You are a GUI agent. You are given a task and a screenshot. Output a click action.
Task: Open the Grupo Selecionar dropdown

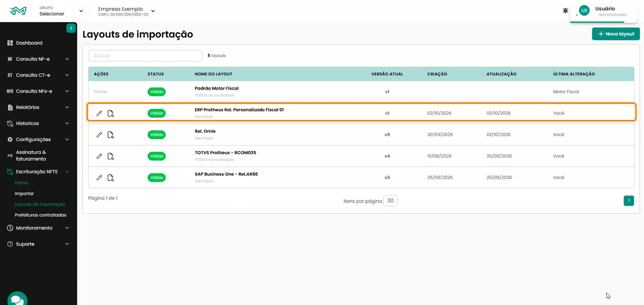[x=61, y=11]
